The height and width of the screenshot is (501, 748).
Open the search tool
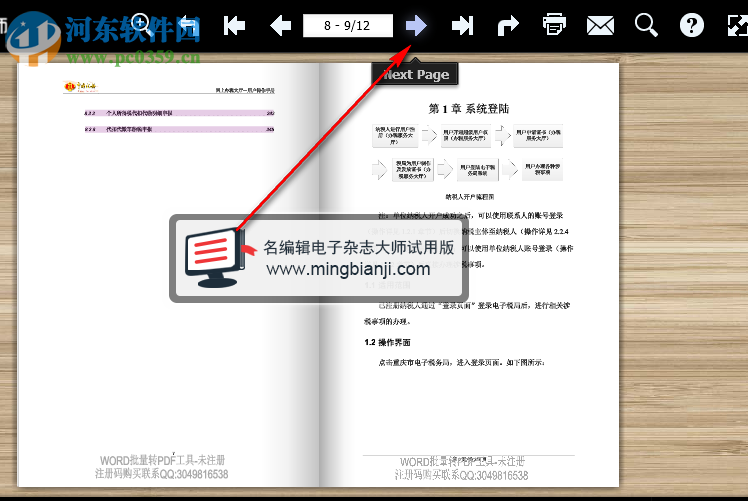click(646, 25)
